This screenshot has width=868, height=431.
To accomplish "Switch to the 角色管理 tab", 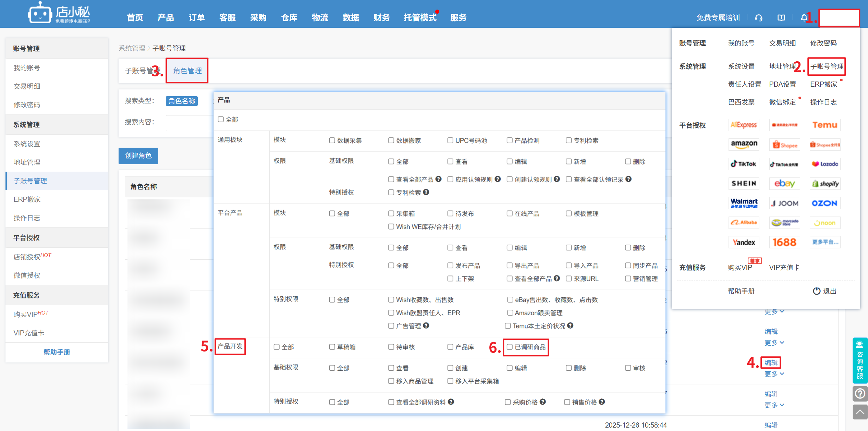I will (x=187, y=71).
